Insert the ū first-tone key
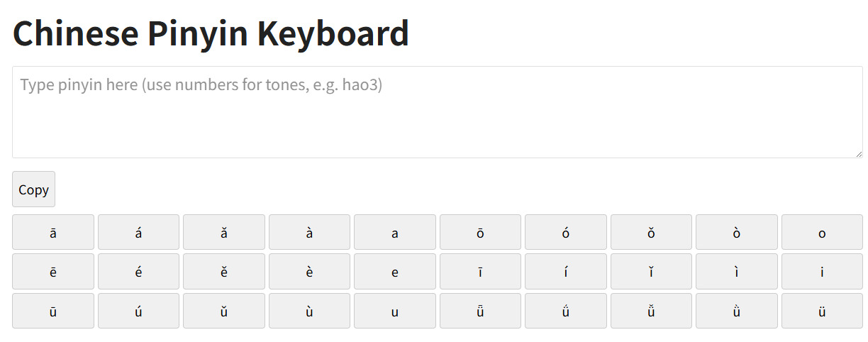 [53, 311]
